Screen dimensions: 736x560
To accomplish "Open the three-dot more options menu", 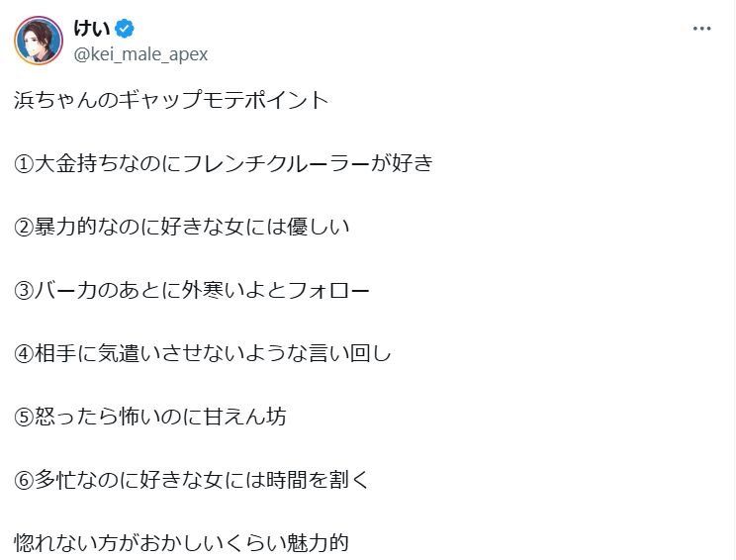I will 701,29.
